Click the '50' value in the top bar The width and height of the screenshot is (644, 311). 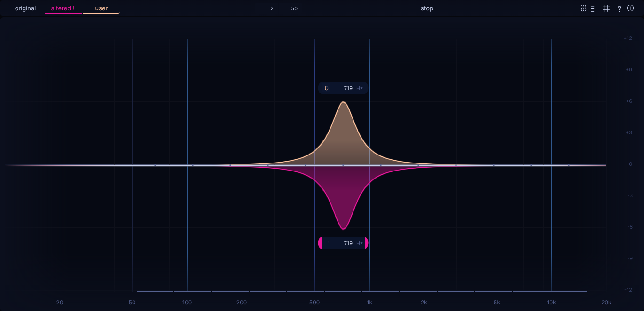pos(294,8)
